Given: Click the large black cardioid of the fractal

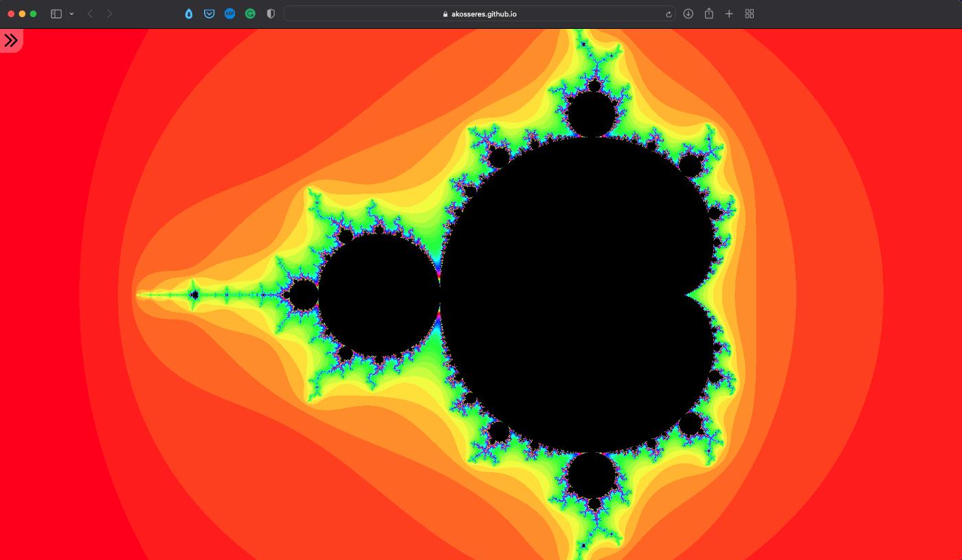Looking at the screenshot, I should coord(577,295).
